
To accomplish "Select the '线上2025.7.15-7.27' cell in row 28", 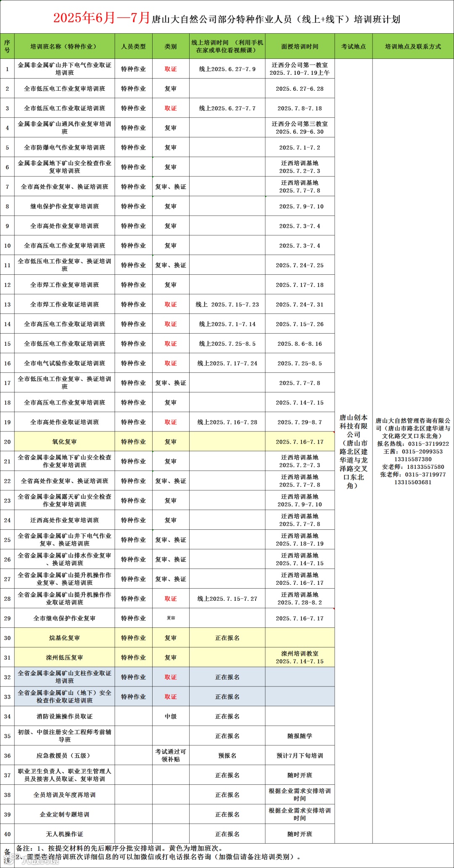I will 227,599.
